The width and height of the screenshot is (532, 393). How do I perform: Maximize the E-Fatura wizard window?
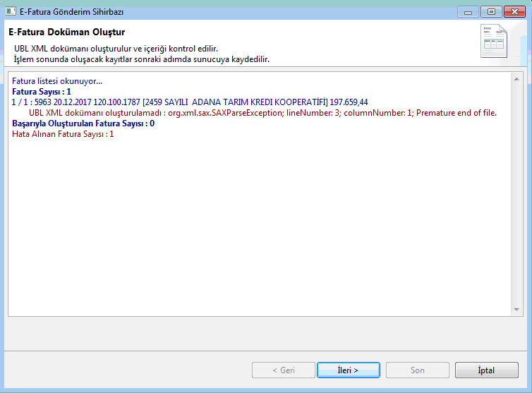490,11
